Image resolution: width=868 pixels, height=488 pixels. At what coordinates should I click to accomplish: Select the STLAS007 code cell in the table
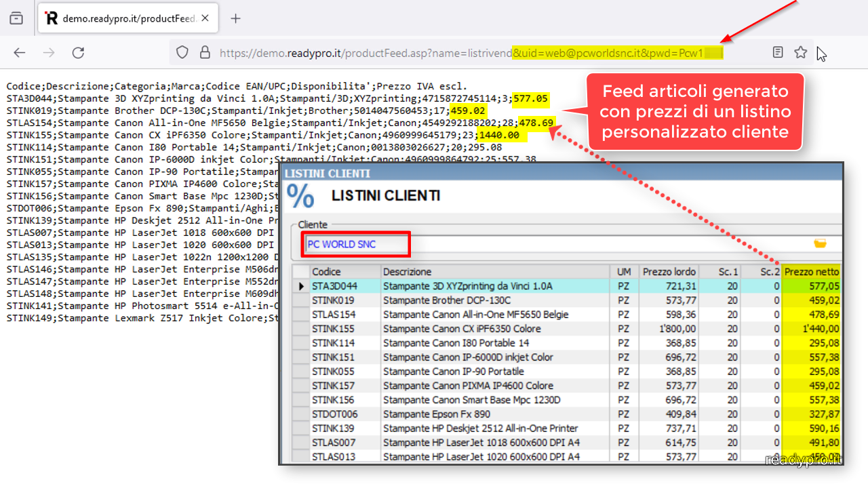[345, 443]
